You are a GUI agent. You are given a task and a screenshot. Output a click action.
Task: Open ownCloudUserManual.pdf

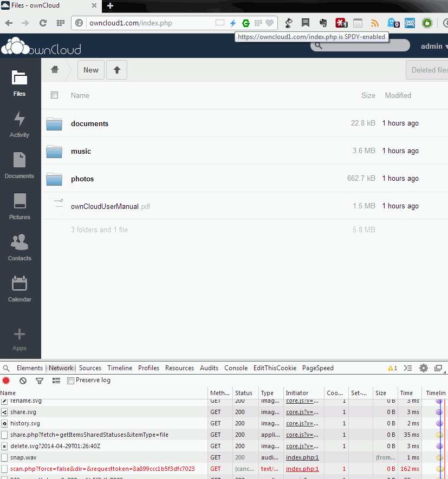(111, 207)
